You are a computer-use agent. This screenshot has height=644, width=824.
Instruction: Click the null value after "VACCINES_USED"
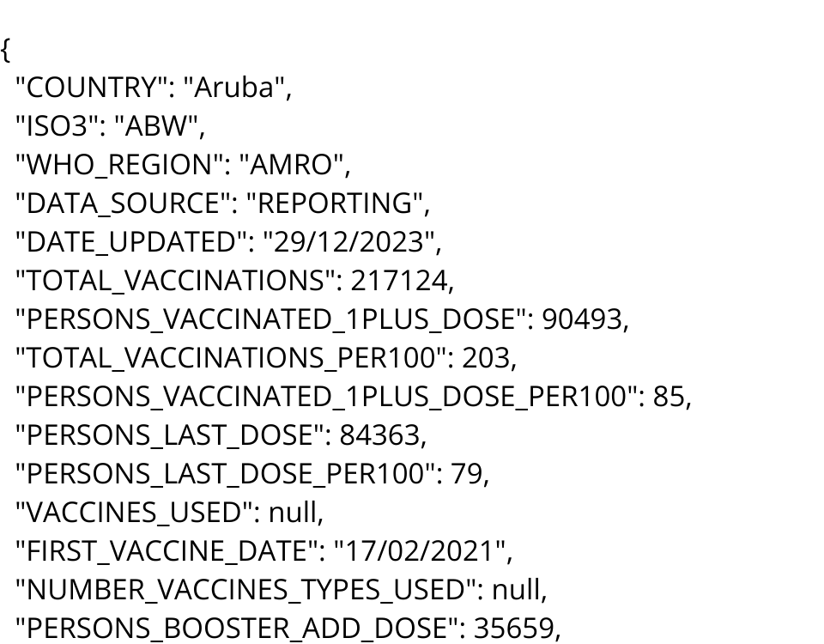coord(294,513)
